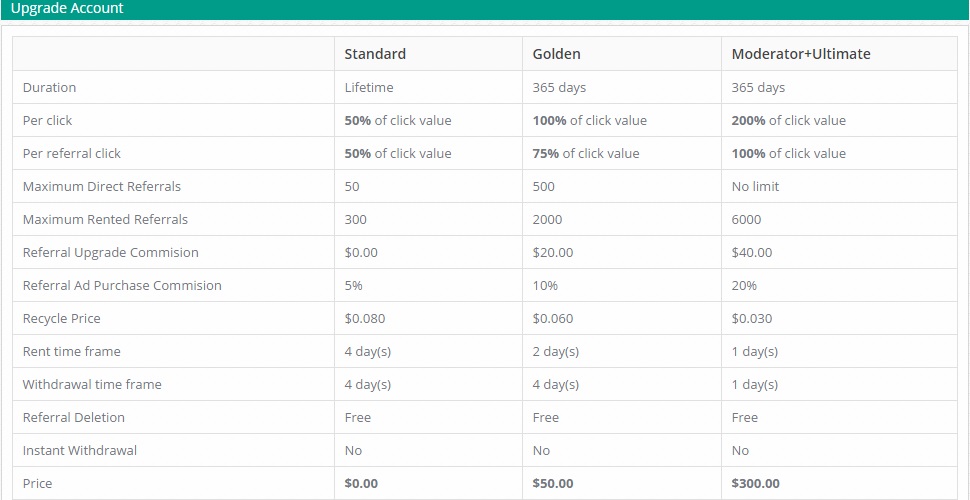
Task: Select the 200% of click value cell
Action: 788,120
